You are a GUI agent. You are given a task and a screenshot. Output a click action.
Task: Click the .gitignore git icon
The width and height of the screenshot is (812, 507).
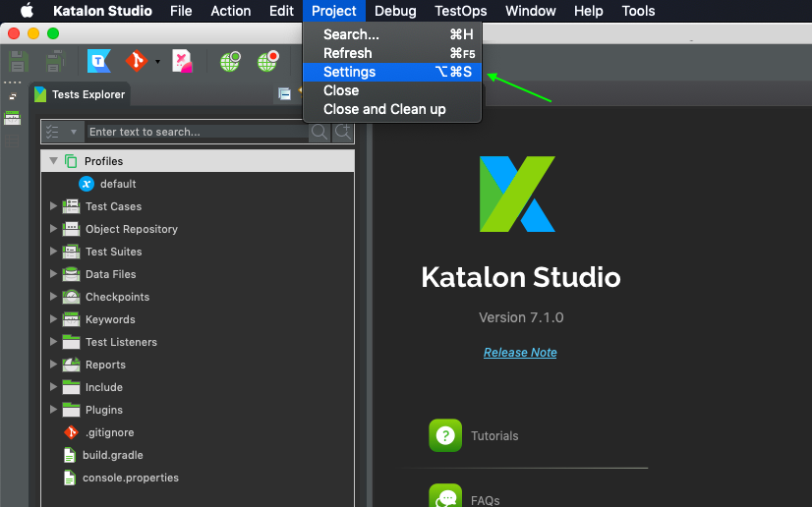point(71,432)
